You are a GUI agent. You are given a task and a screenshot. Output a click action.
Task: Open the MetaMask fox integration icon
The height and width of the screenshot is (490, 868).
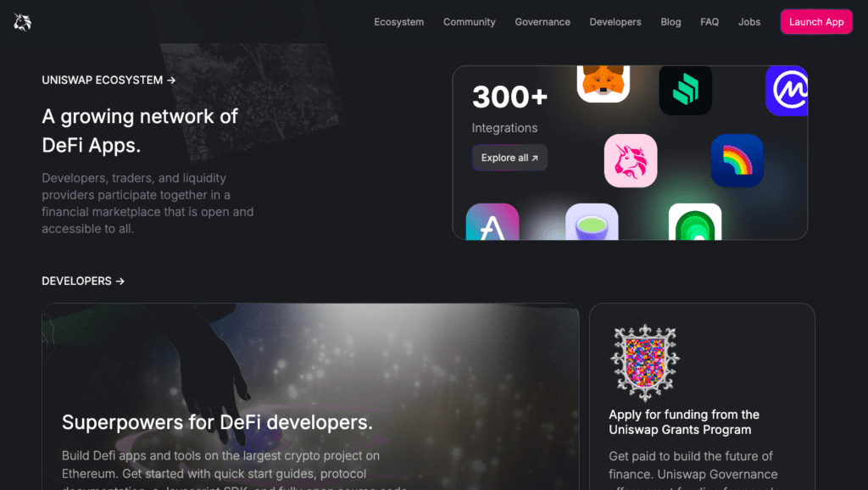coord(603,84)
